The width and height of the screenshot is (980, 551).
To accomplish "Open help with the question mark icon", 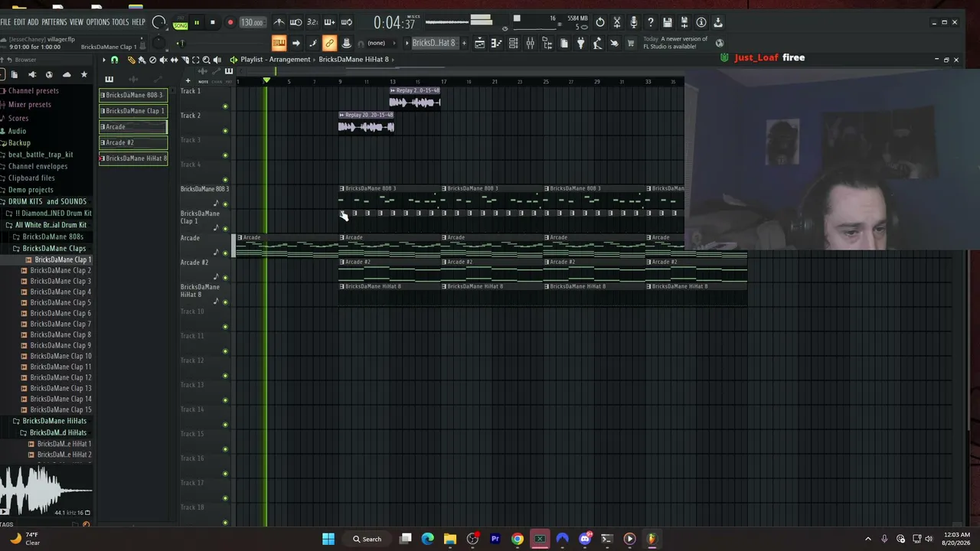I will 651,22.
